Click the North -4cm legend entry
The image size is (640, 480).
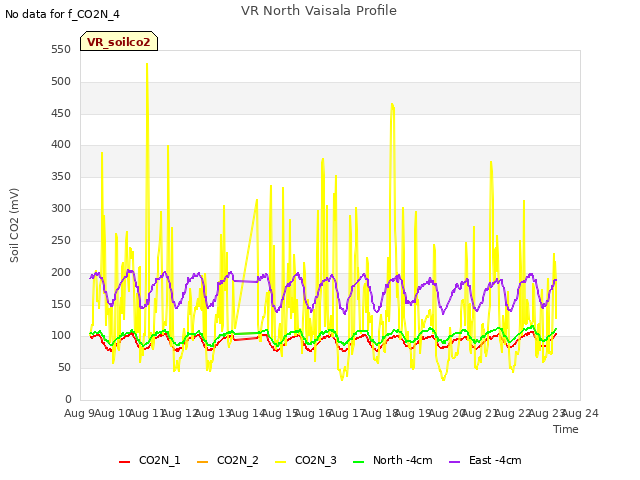393,461
